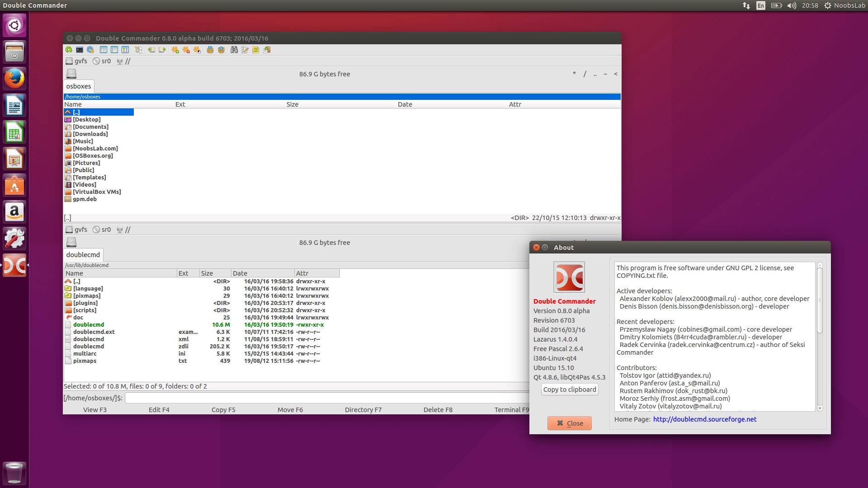Refresh the file panel
This screenshot has width=868, height=488.
[x=68, y=50]
